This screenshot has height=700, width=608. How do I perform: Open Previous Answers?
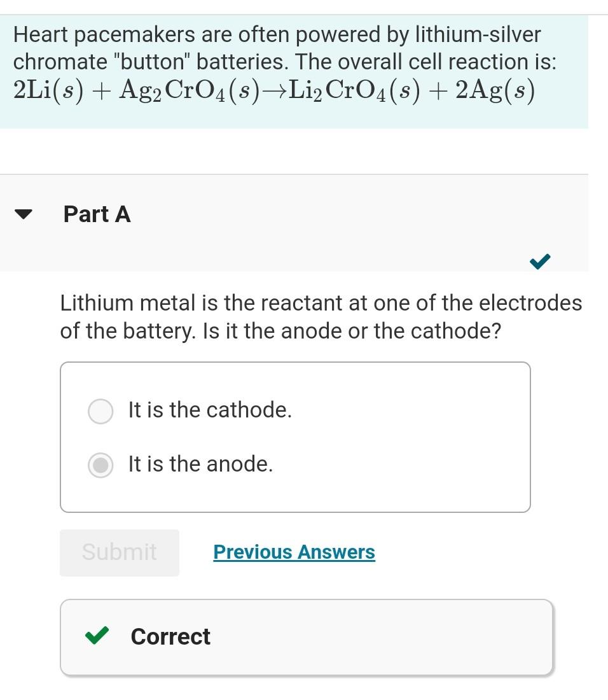coord(294,552)
